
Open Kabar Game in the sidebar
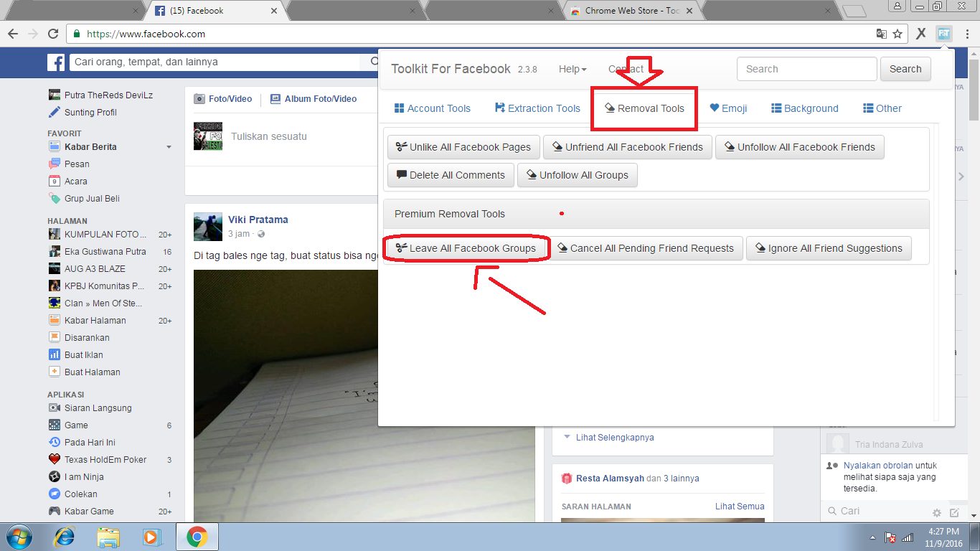click(x=89, y=511)
